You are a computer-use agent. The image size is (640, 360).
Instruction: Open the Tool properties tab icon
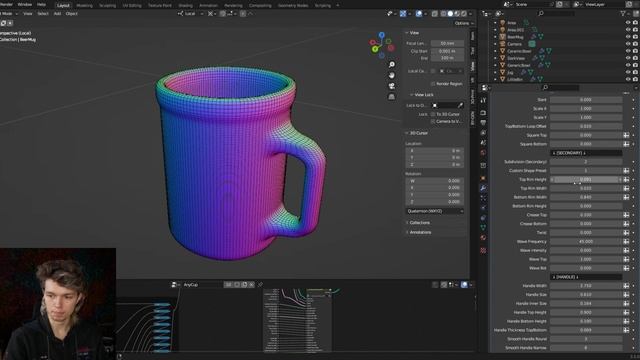[483, 100]
